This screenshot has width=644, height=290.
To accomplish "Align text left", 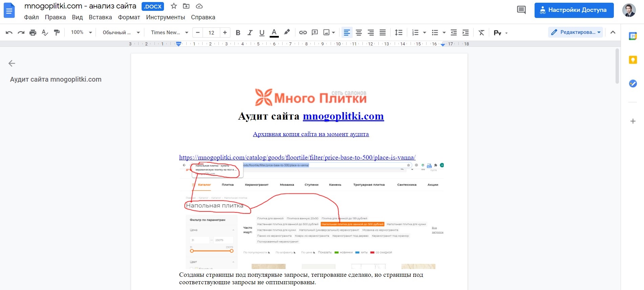I will pyautogui.click(x=347, y=33).
